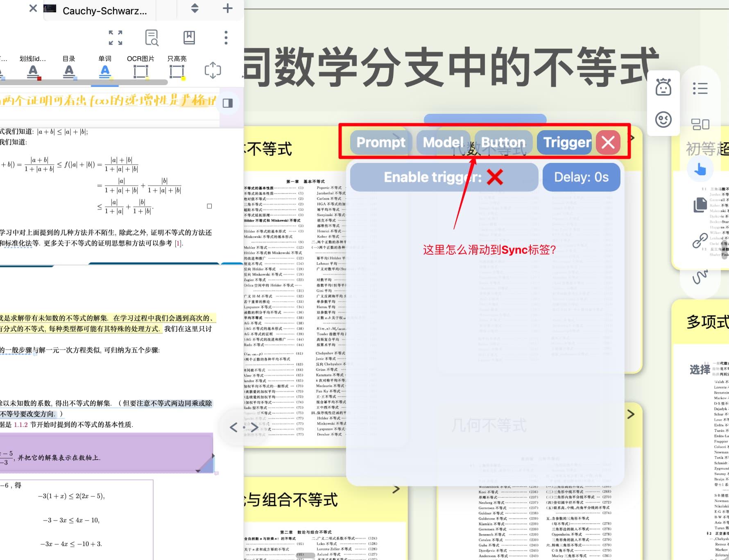This screenshot has height=560, width=729.
Task: Switch to the Prompt tab
Action: (x=380, y=142)
